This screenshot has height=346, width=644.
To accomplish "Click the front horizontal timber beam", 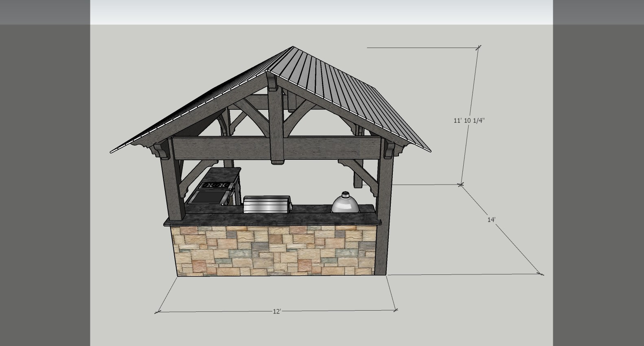I will [x=278, y=148].
